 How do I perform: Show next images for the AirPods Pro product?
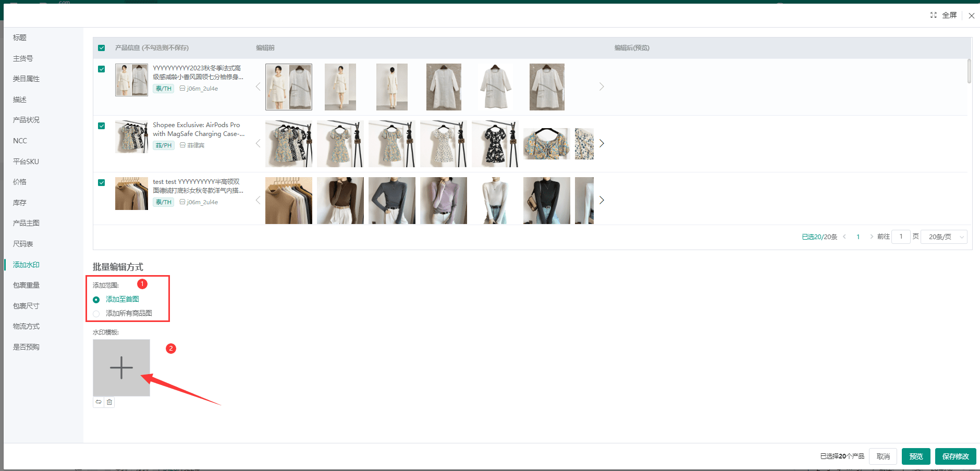coord(602,143)
